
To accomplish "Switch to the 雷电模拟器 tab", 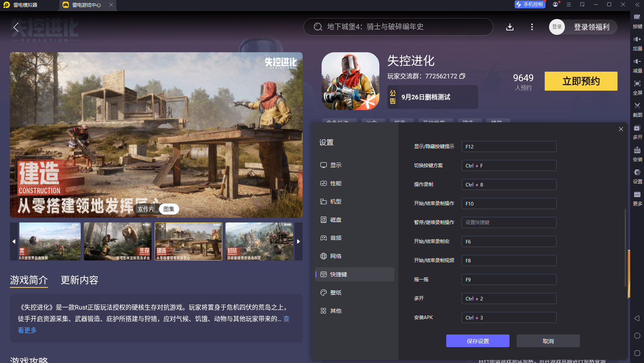I will [25, 5].
